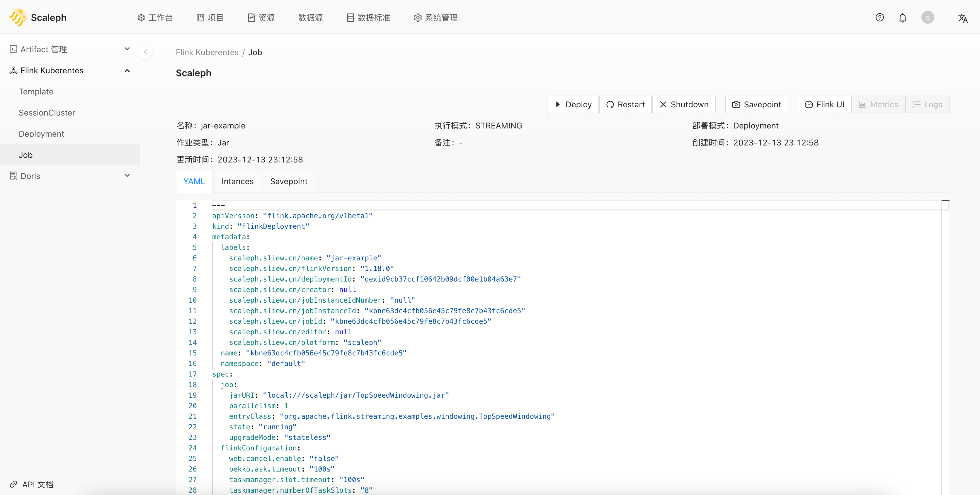Open the 数据标准 top menu
Viewport: 980px width, 495px height.
368,18
